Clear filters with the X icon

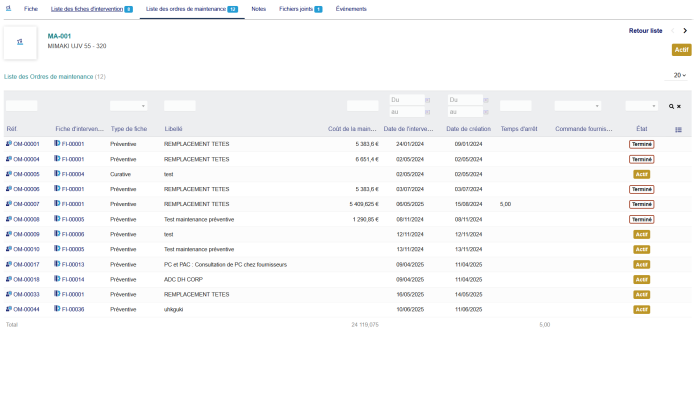coord(680,106)
